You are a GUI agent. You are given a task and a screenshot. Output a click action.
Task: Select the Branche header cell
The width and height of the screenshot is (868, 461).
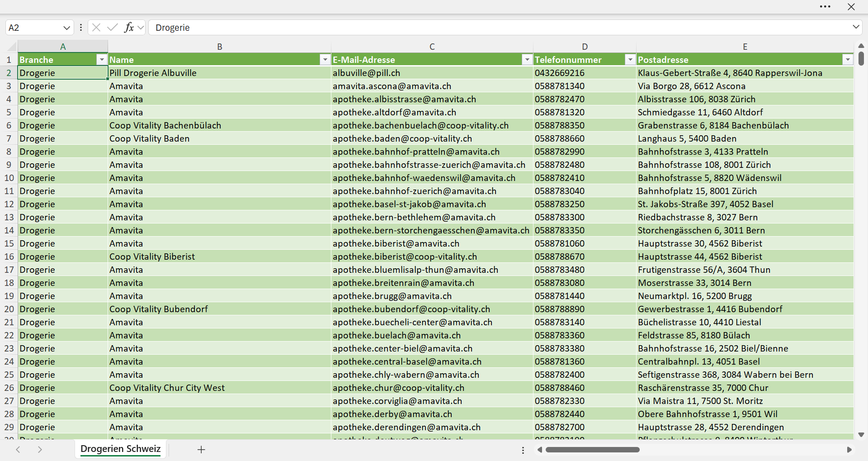pyautogui.click(x=63, y=60)
